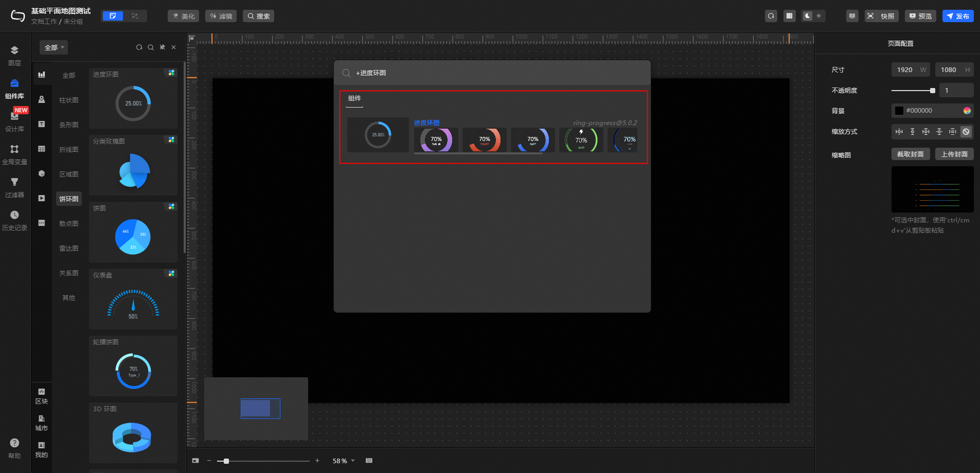980x473 pixels.
Task: Select 全部 chart subcategory
Action: [x=69, y=75]
